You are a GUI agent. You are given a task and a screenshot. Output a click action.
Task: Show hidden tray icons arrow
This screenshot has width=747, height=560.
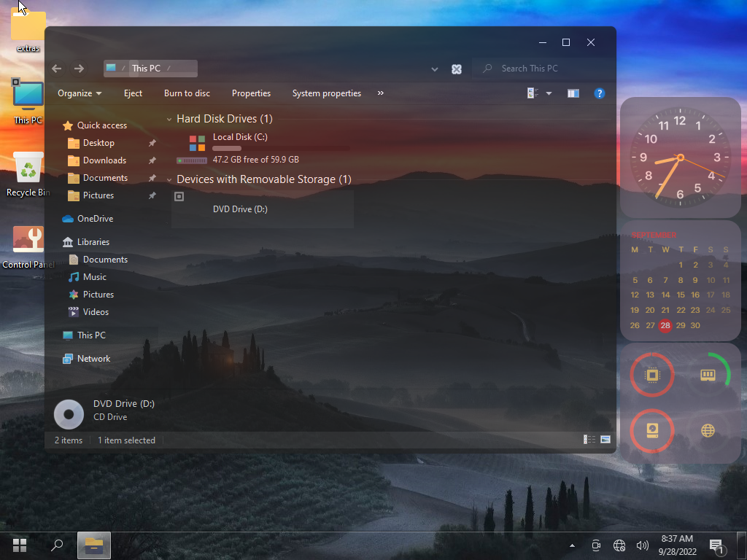click(x=572, y=545)
